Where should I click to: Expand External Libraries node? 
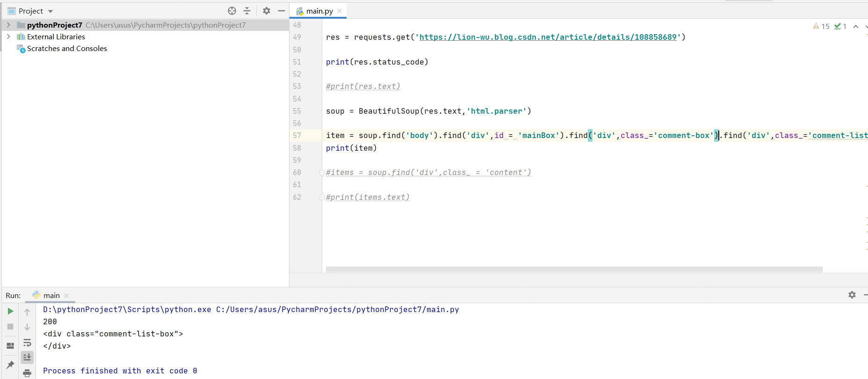[x=8, y=36]
